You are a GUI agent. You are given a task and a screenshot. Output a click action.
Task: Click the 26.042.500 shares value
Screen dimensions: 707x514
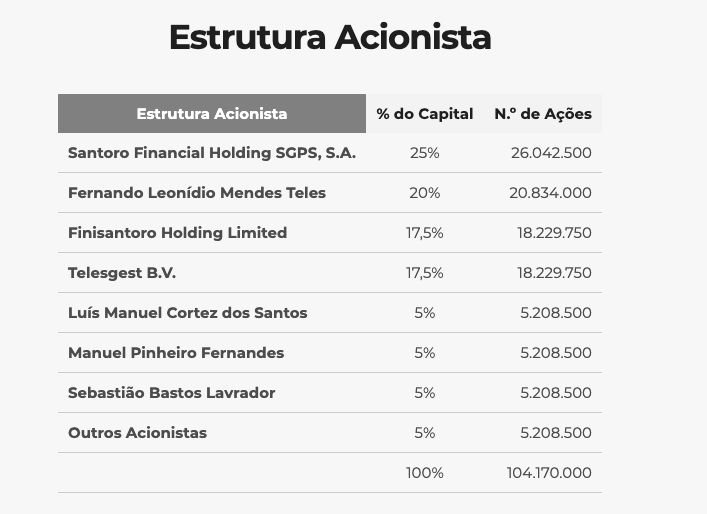click(x=551, y=153)
